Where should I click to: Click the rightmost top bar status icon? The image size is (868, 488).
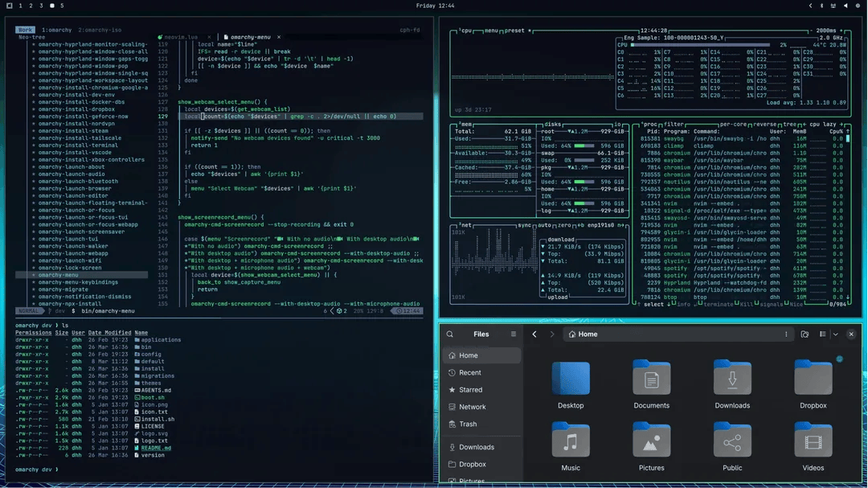(x=858, y=6)
